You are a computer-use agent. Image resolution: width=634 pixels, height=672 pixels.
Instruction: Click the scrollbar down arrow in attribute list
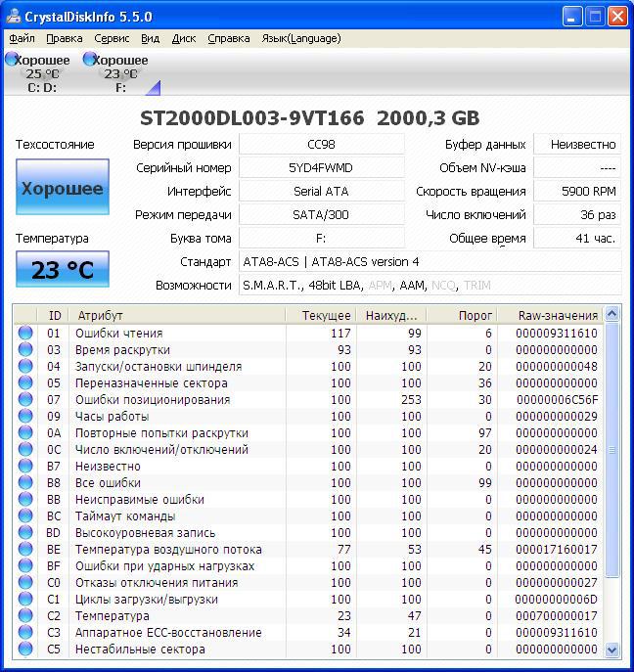tap(612, 650)
